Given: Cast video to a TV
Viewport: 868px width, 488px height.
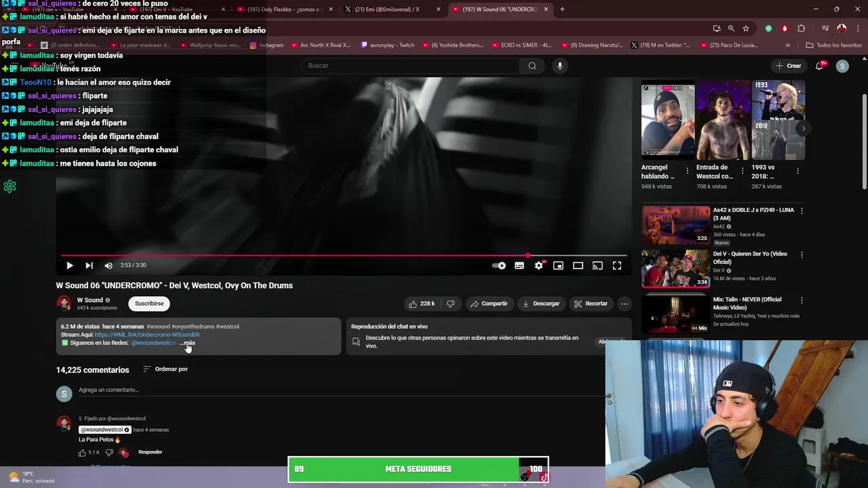Looking at the screenshot, I should [597, 266].
